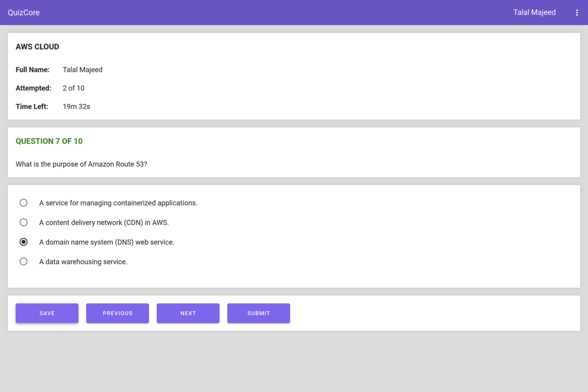Image resolution: width=588 pixels, height=392 pixels.
Task: Choose the content delivery network radio button
Action: [24, 222]
